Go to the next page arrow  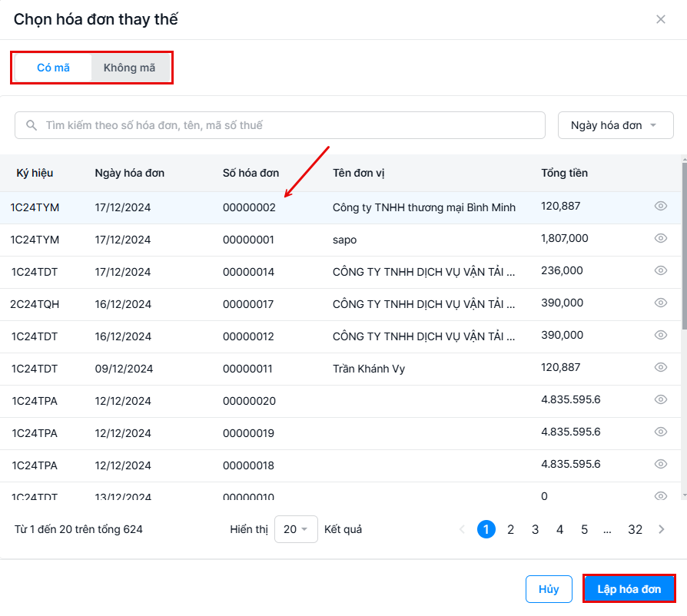point(661,529)
